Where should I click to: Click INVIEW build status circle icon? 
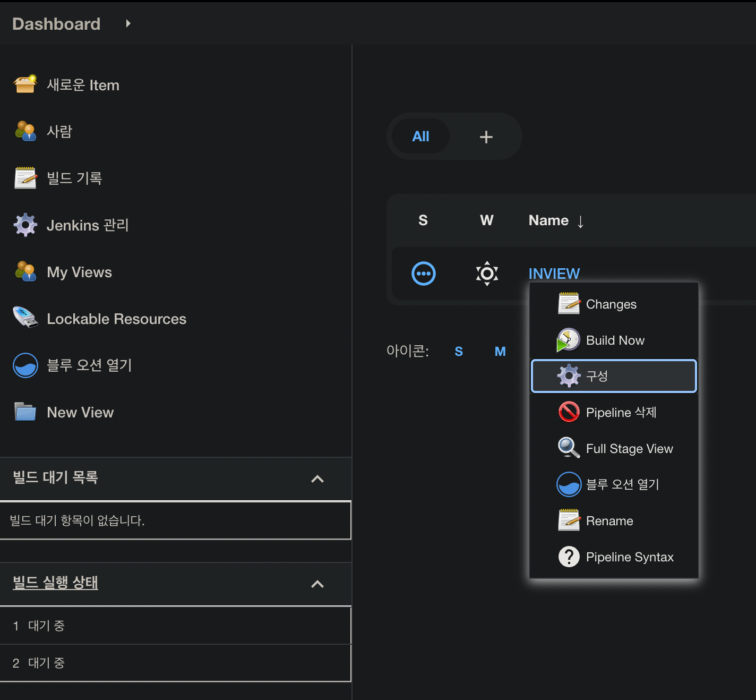click(x=424, y=274)
